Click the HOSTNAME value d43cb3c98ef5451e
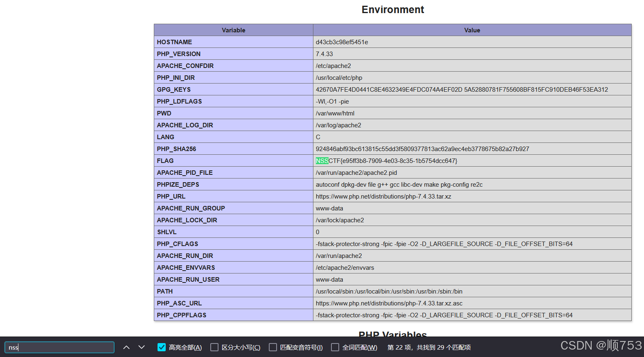The image size is (644, 357). 342,42
